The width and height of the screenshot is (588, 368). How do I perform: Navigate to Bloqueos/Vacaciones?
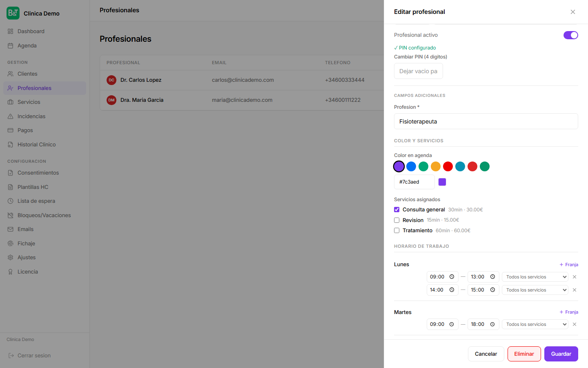tap(45, 215)
